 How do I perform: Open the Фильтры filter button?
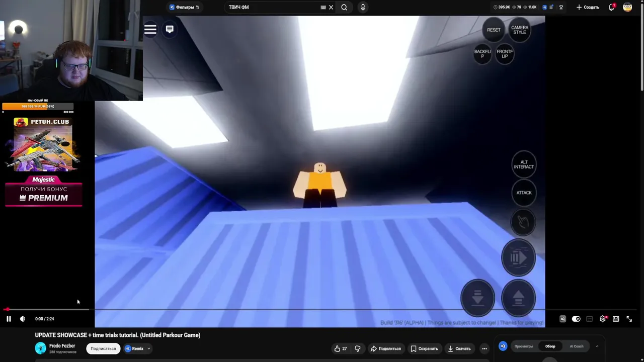(x=185, y=7)
